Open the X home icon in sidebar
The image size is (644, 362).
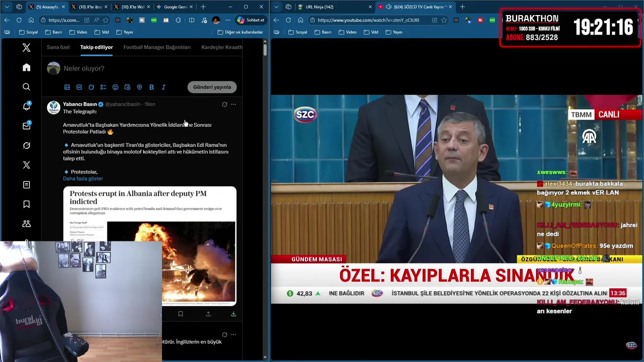coord(27,67)
